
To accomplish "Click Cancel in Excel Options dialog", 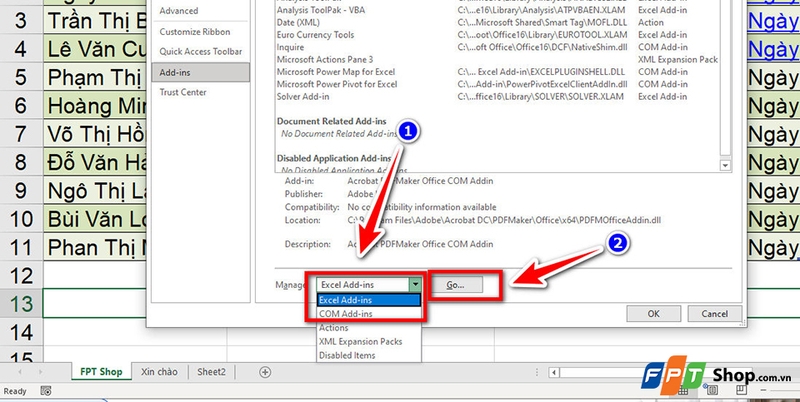I will pos(714,314).
